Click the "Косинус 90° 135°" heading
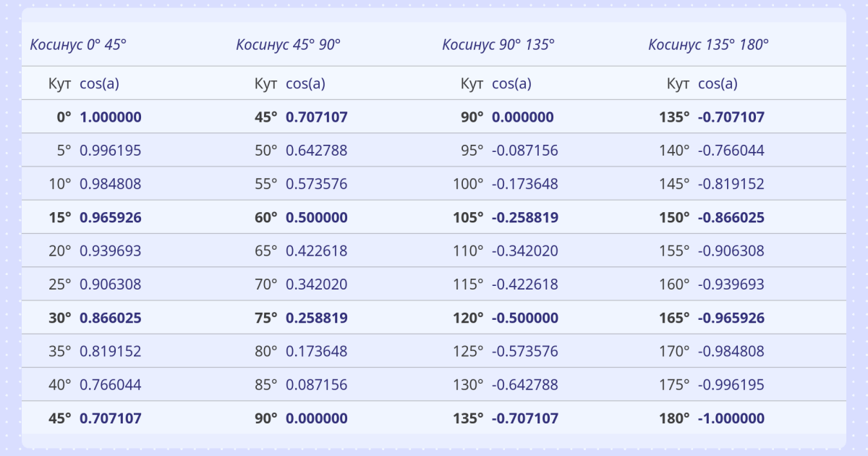868x456 pixels. (x=498, y=45)
